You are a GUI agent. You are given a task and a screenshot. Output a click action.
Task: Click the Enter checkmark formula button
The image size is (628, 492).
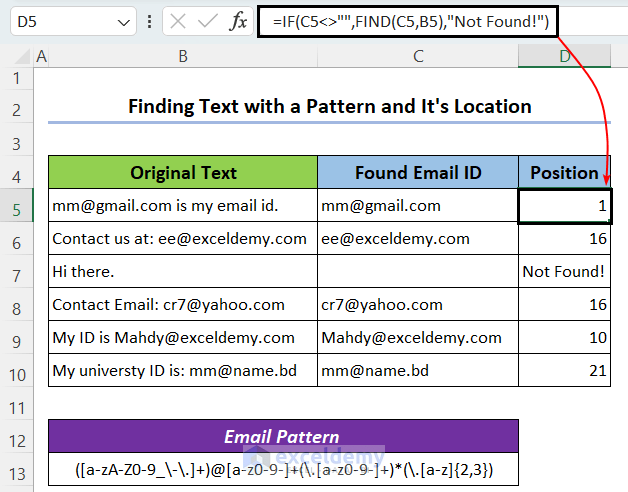tap(207, 21)
